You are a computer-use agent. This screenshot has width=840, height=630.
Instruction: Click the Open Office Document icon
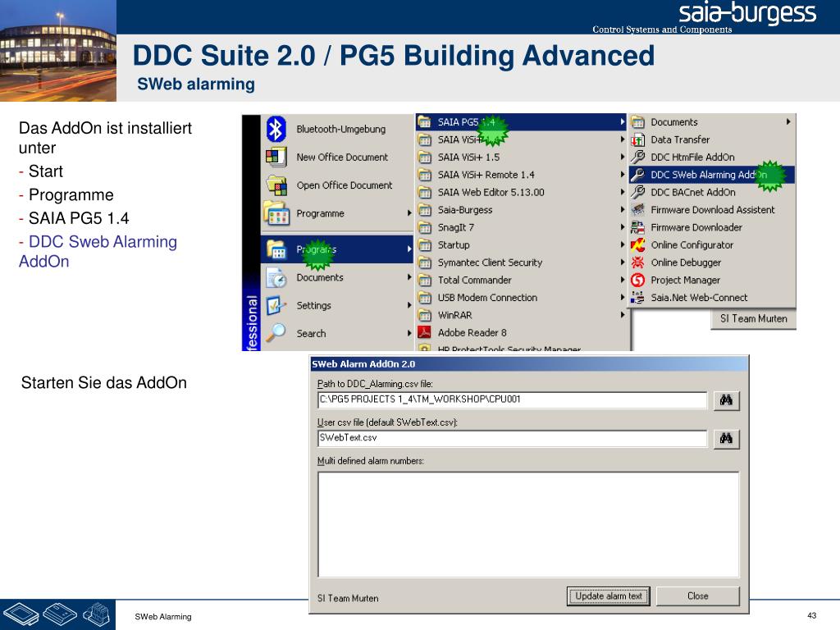pos(277,185)
